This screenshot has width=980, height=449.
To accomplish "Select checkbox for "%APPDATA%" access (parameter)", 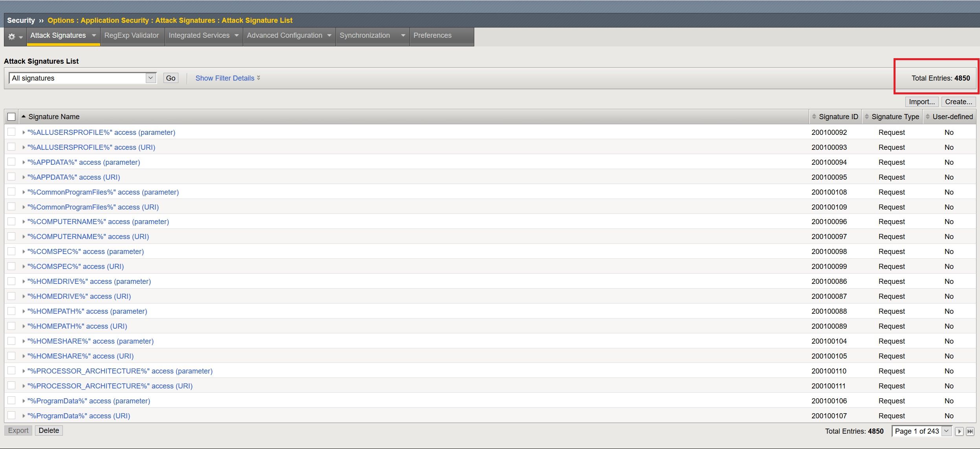I will coord(11,162).
